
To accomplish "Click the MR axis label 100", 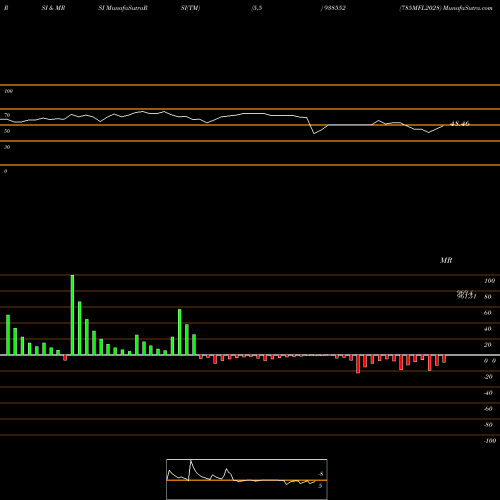I will pyautogui.click(x=489, y=281).
